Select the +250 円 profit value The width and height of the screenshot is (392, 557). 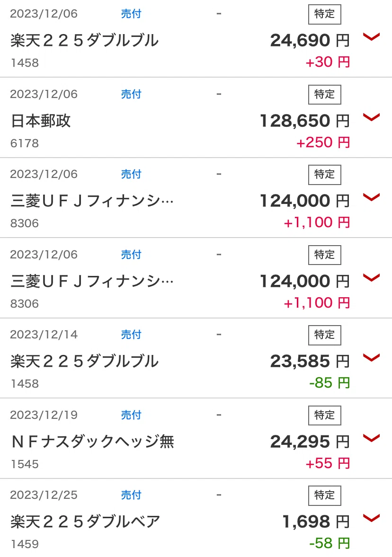323,142
